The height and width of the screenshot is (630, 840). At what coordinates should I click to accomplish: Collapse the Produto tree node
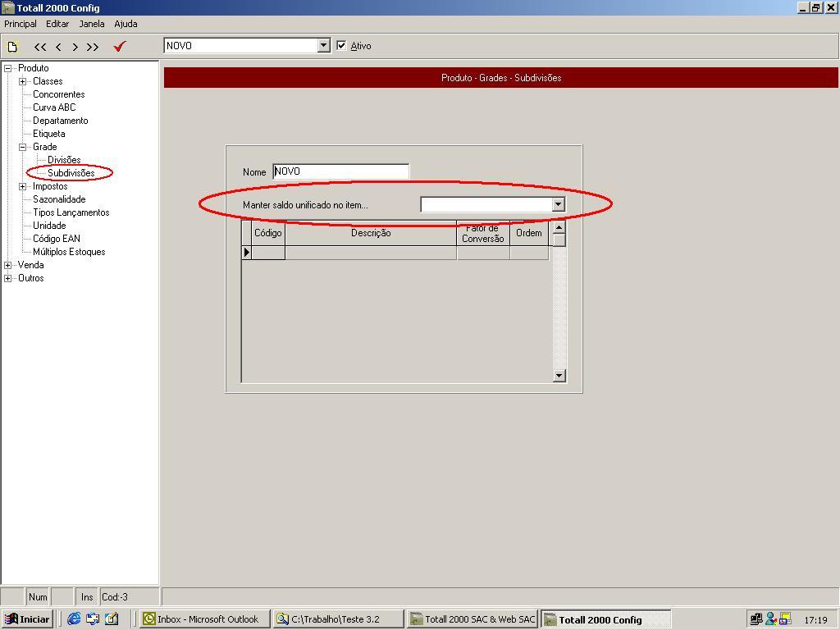pyautogui.click(x=7, y=68)
